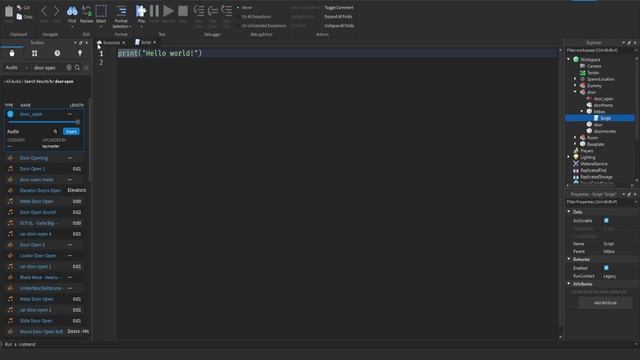
Task: Preview the selected door_open audio asset
Action: (55, 131)
